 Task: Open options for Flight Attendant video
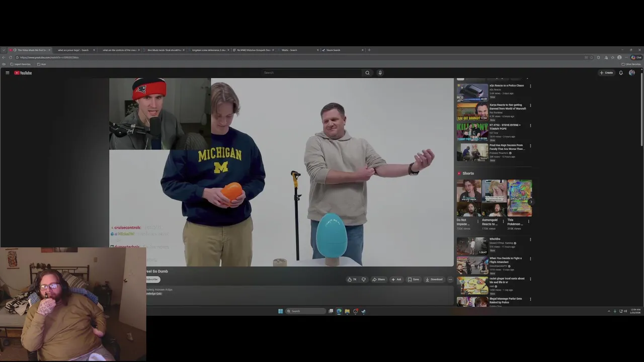tap(530, 259)
